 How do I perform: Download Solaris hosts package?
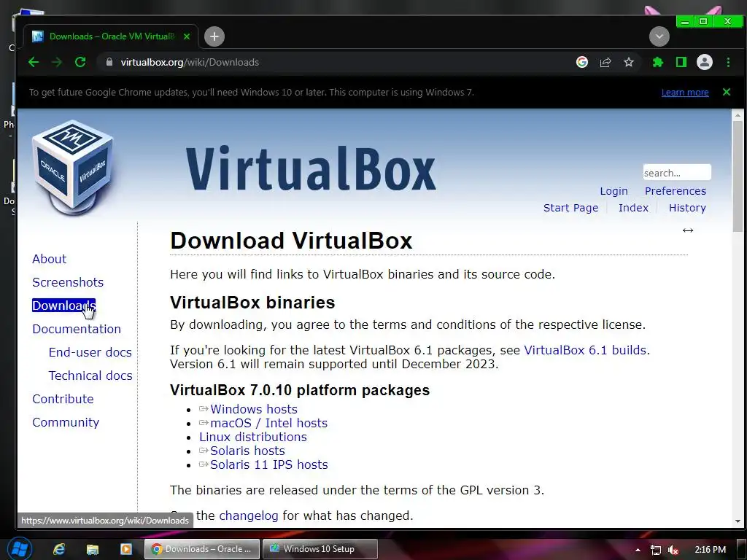247,451
